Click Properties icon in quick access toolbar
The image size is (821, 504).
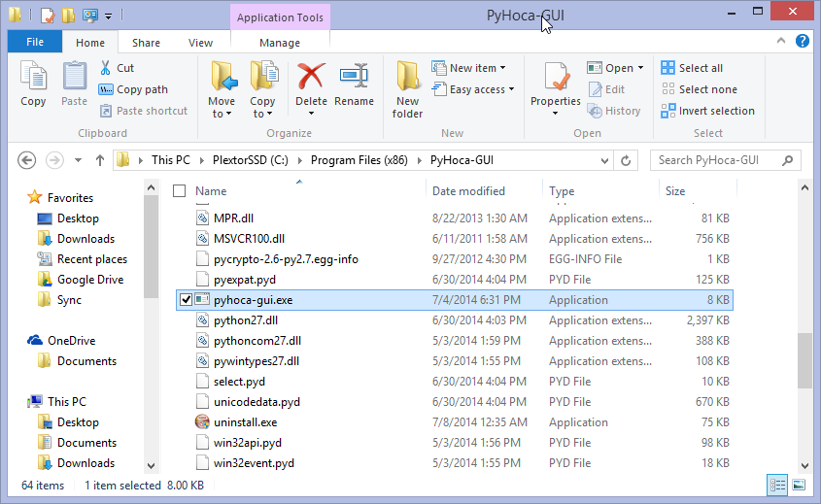point(48,16)
